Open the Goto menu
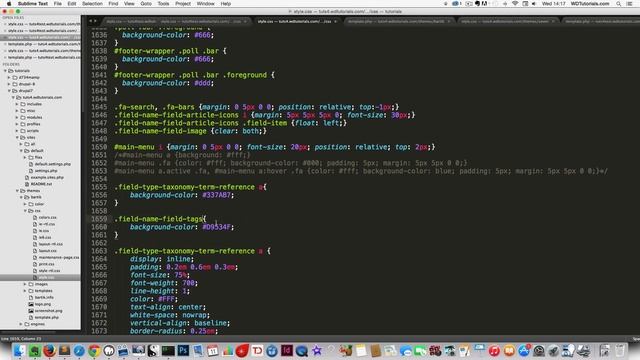 click(x=146, y=4)
